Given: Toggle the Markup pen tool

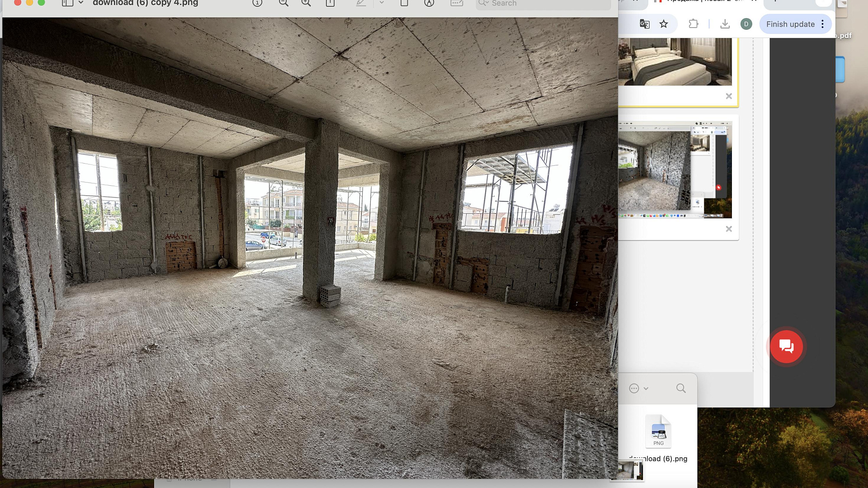Looking at the screenshot, I should 361,3.
